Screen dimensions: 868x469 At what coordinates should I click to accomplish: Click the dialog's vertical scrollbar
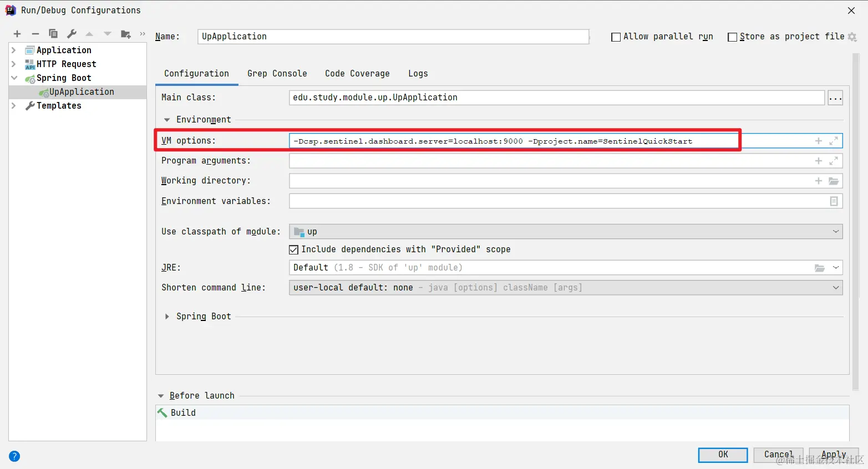pos(855,222)
